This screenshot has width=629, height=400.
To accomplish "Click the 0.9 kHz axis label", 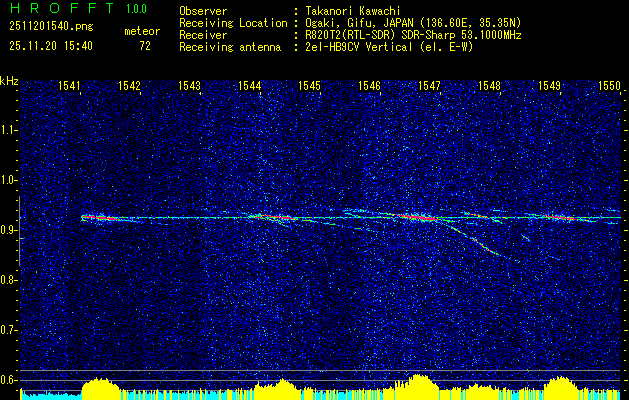I will 9,230.
